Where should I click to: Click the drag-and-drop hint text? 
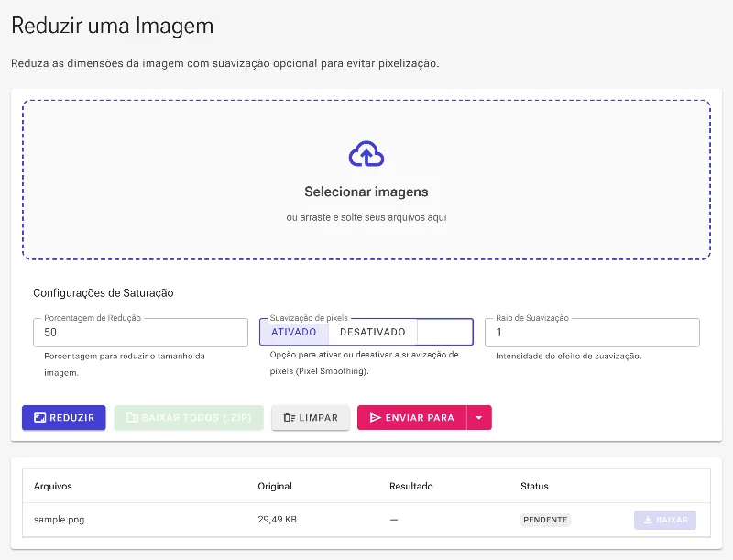[x=366, y=217]
